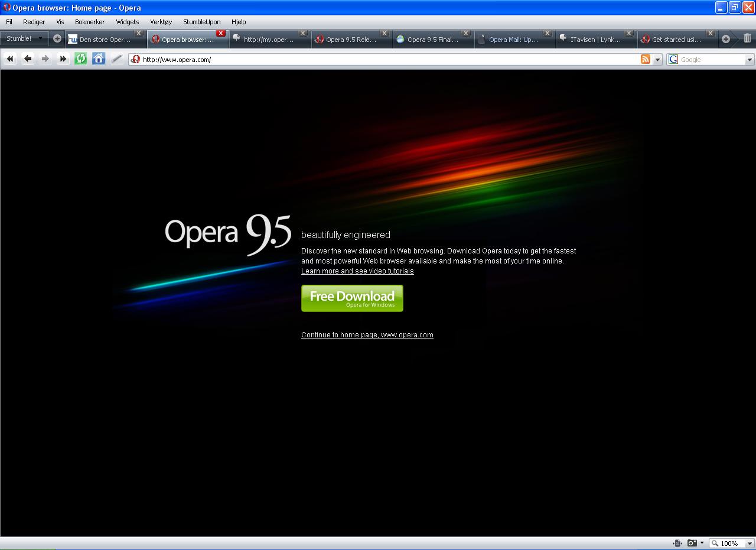756x550 pixels.
Task: Switch to the 'Opera Mail: Up…' tab
Action: pyautogui.click(x=514, y=40)
